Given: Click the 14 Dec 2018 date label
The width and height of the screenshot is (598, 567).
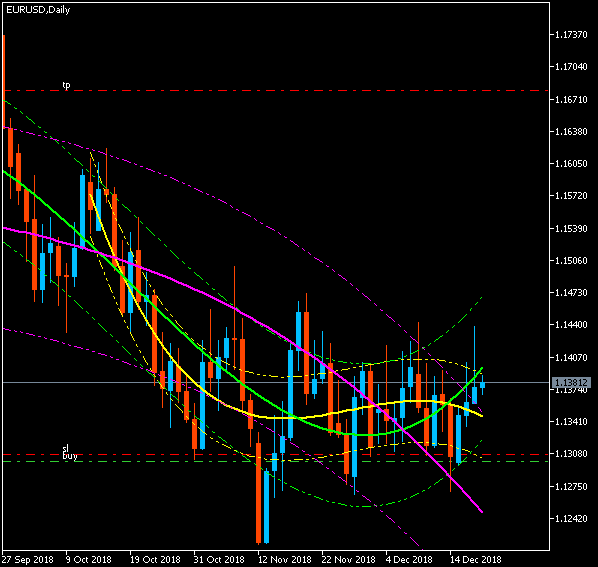Looking at the screenshot, I should 476,560.
